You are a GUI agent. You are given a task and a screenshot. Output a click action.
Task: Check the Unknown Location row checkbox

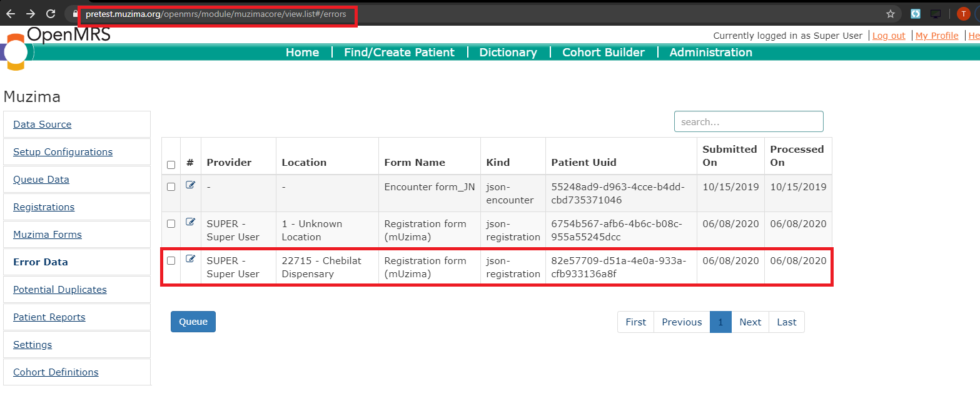(x=171, y=224)
